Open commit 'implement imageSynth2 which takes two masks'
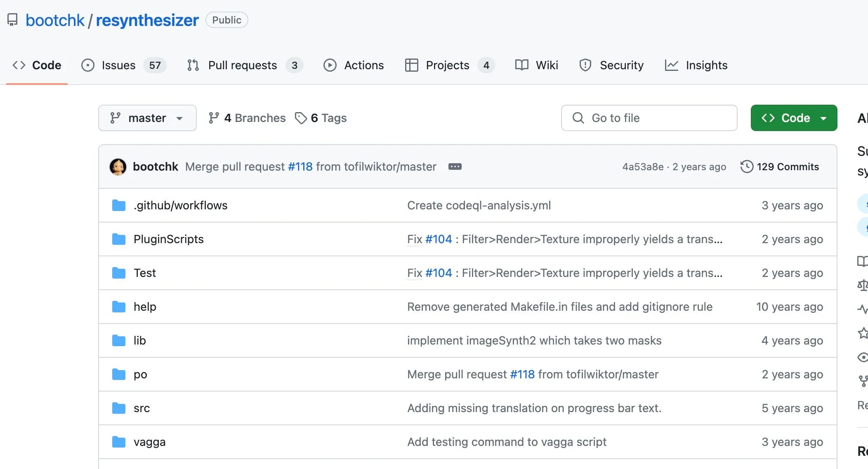This screenshot has height=469, width=868. click(534, 340)
